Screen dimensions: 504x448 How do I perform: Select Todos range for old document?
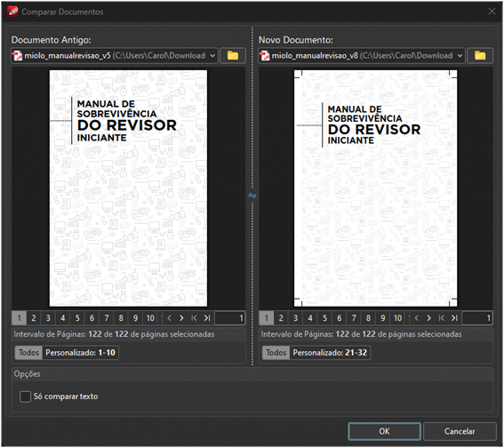click(x=28, y=353)
